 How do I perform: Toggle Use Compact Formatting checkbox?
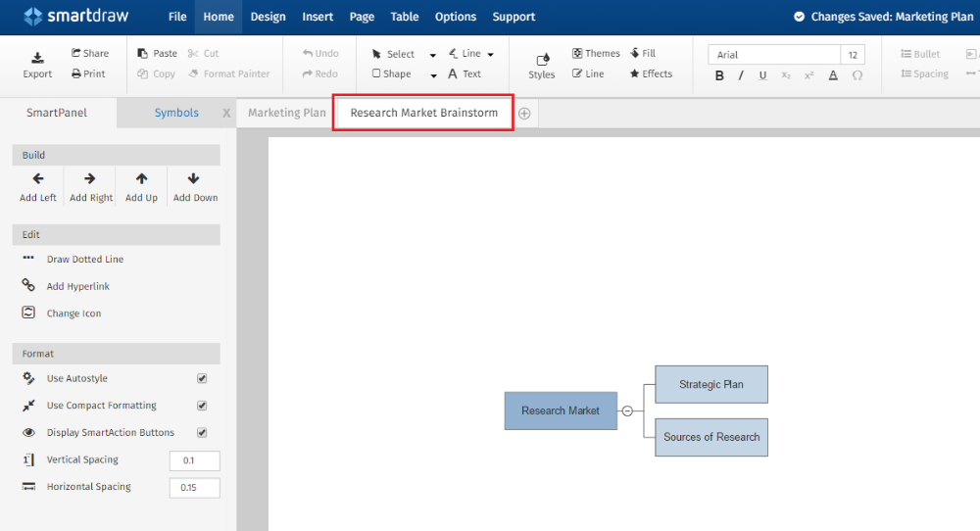pos(202,406)
